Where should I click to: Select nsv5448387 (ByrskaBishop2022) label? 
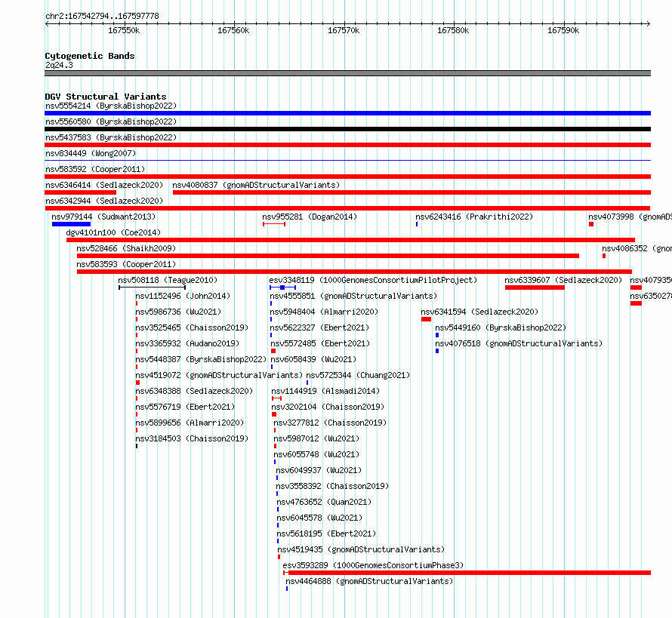[x=201, y=359]
